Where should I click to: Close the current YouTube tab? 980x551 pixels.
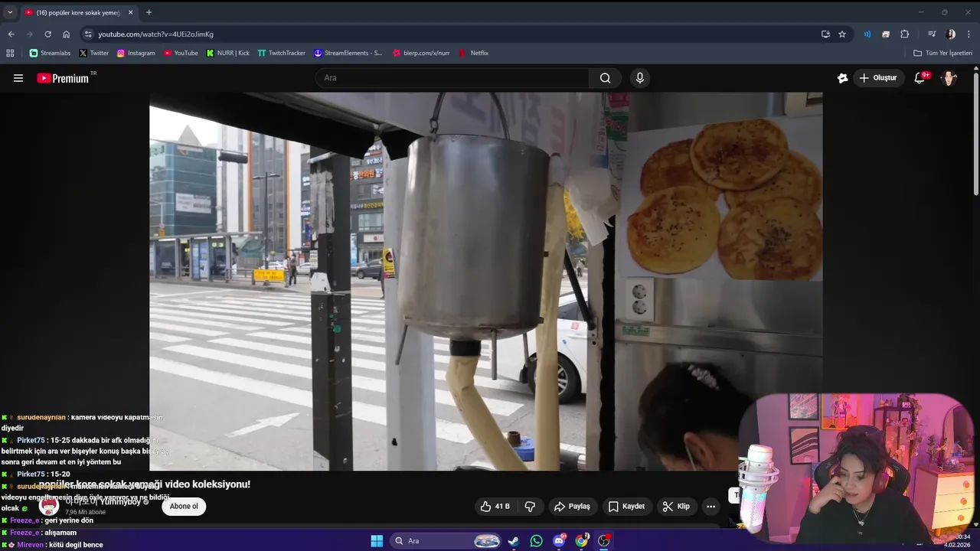(130, 12)
